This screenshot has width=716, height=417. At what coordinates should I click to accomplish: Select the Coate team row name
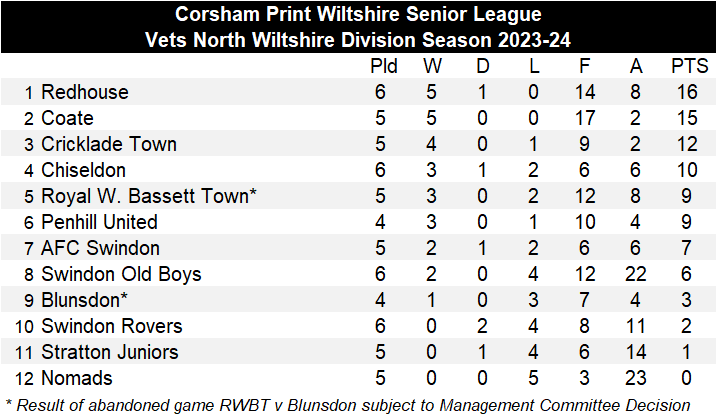(x=66, y=118)
